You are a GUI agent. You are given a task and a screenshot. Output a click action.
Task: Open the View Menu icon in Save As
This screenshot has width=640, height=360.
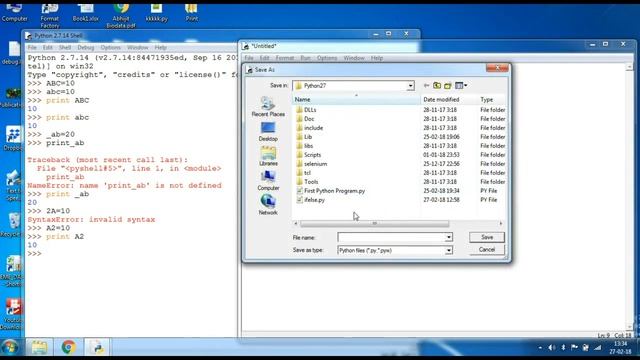[461, 86]
